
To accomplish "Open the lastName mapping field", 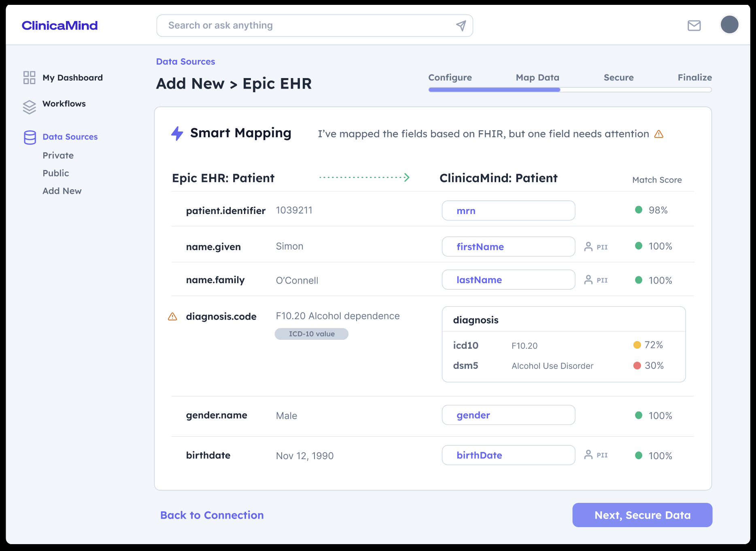I will click(508, 280).
